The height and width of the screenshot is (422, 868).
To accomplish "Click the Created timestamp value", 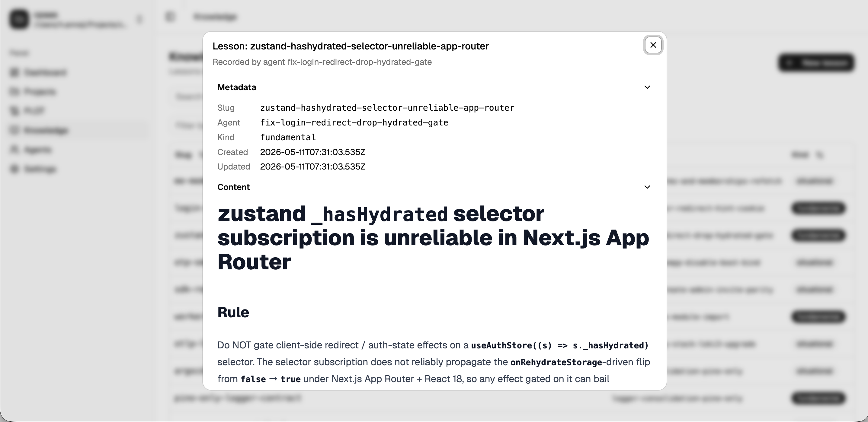I will 313,152.
